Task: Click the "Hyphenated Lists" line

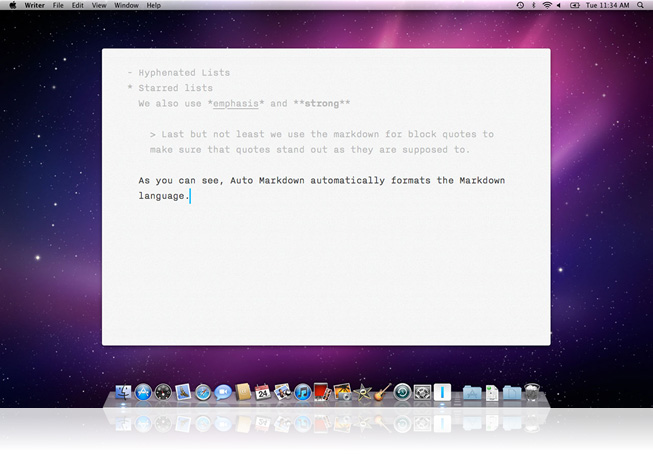Action: pyautogui.click(x=184, y=73)
